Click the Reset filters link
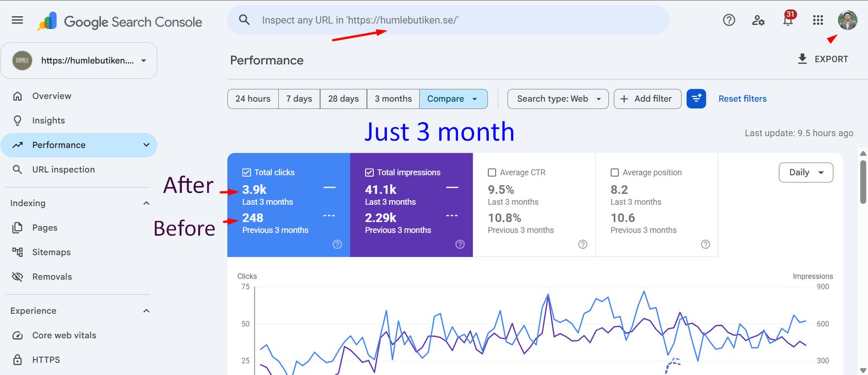 [742, 99]
